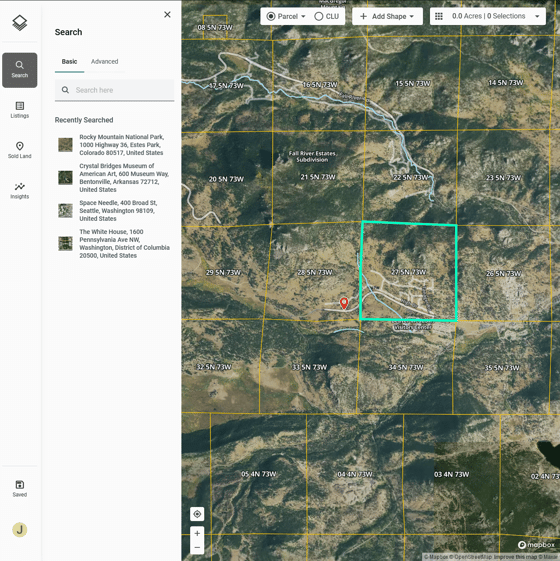The height and width of the screenshot is (561, 560).
Task: Switch to the Advanced tab
Action: coord(104,62)
